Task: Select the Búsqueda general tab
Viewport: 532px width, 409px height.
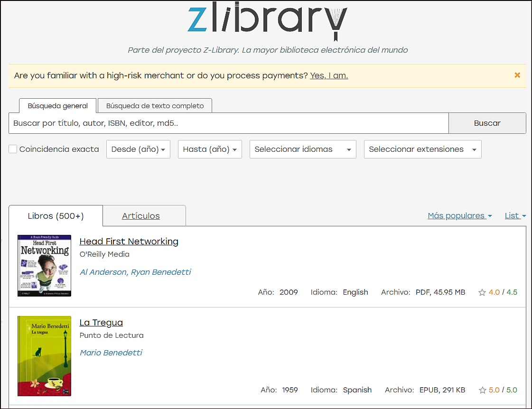Action: (58, 106)
